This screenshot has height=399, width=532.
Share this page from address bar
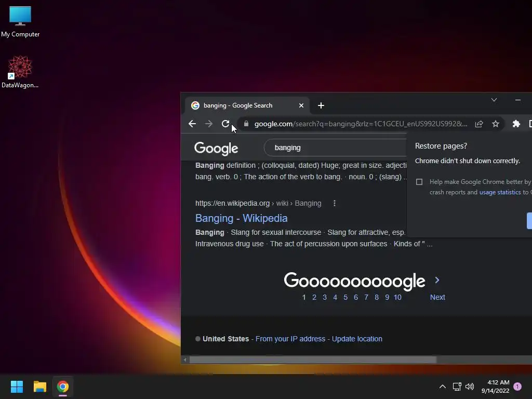tap(478, 124)
